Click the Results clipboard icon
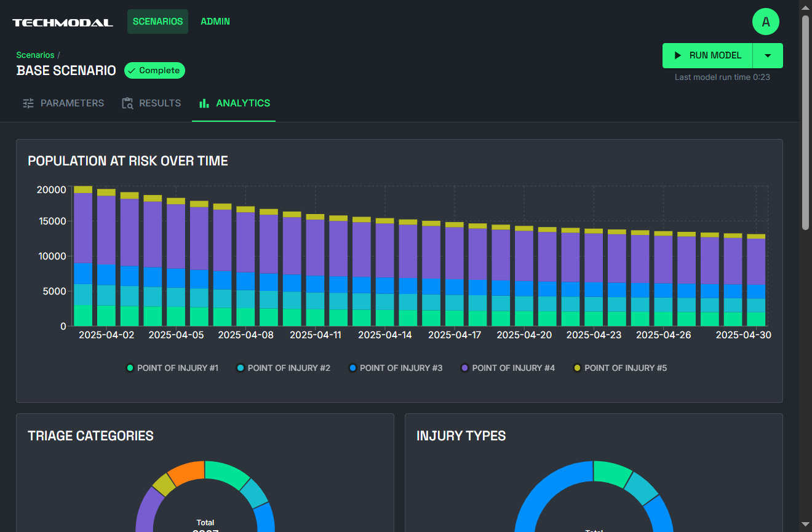Image resolution: width=812 pixels, height=532 pixels. click(x=127, y=103)
